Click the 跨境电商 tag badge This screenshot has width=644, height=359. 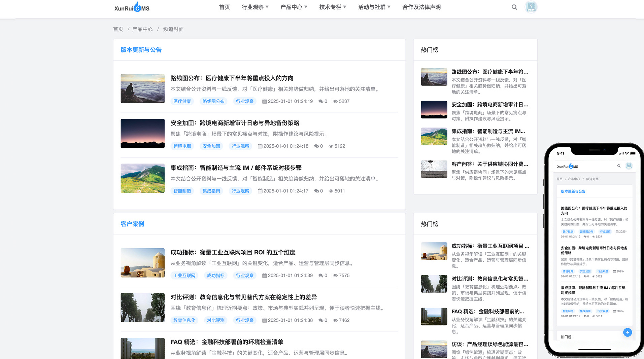pyautogui.click(x=182, y=146)
